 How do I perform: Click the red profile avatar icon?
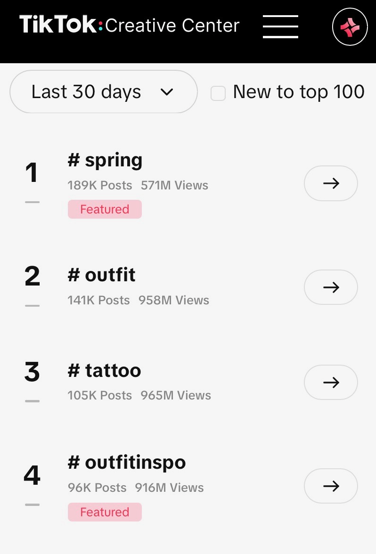(x=350, y=27)
